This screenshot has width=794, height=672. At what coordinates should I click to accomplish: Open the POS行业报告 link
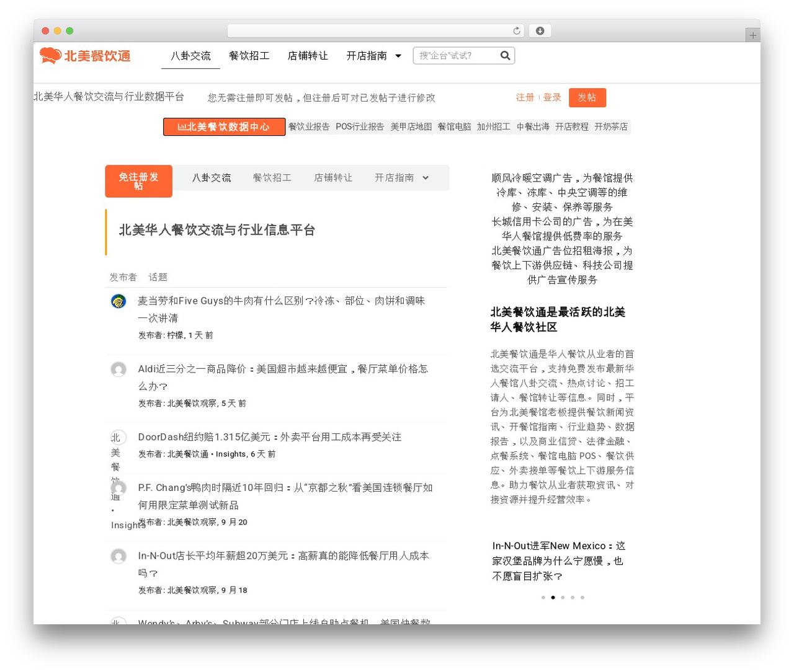coord(360,126)
